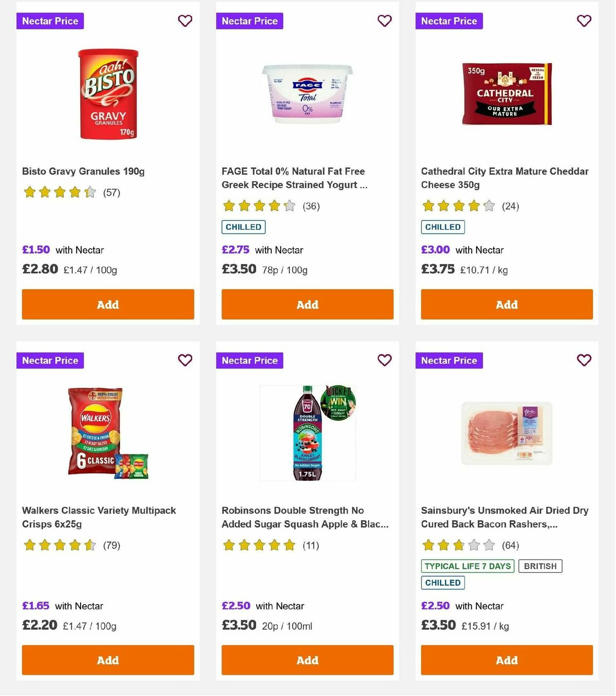The height and width of the screenshot is (696, 616).
Task: Open the Bisto Gravy Granules product page
Action: point(83,171)
